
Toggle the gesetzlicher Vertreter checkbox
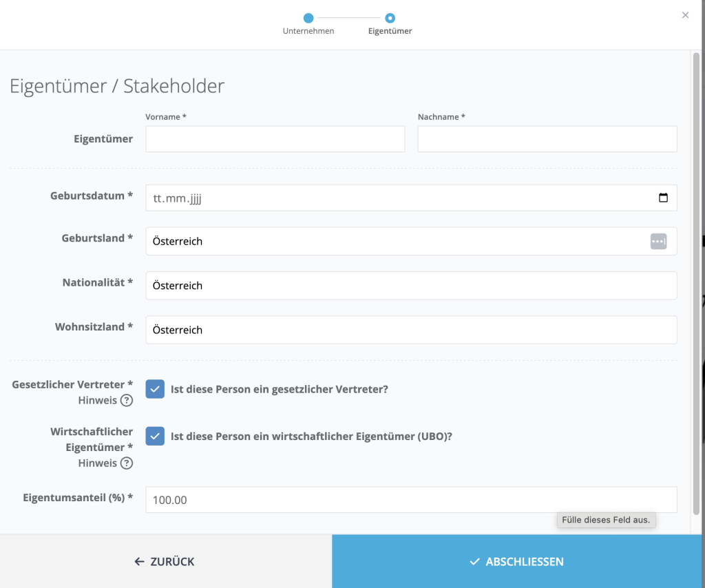(155, 389)
